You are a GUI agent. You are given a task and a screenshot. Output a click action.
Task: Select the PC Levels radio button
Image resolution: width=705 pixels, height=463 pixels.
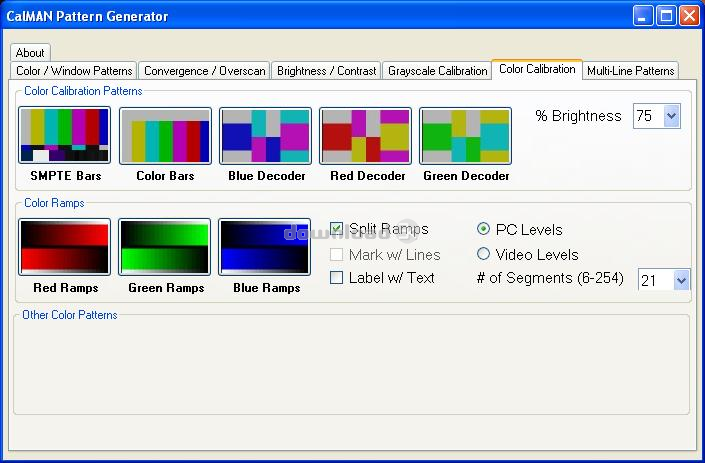(x=483, y=229)
